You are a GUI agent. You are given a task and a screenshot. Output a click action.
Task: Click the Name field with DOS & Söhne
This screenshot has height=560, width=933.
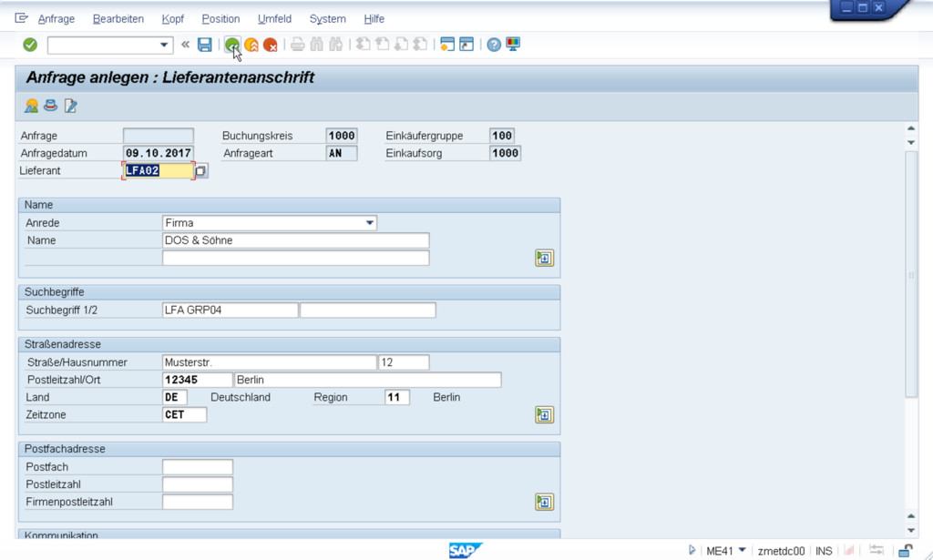[296, 240]
